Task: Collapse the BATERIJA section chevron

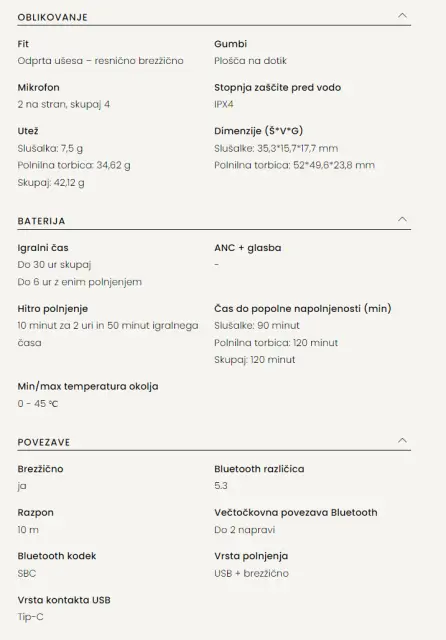Action: (x=402, y=219)
